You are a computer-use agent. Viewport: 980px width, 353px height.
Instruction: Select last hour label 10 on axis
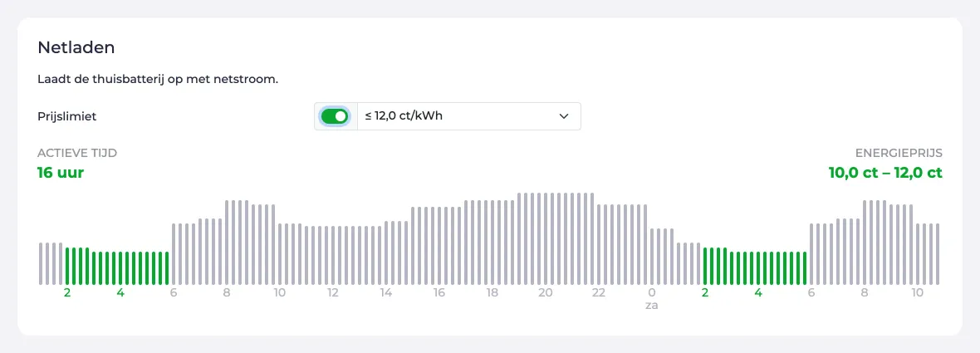(x=918, y=293)
